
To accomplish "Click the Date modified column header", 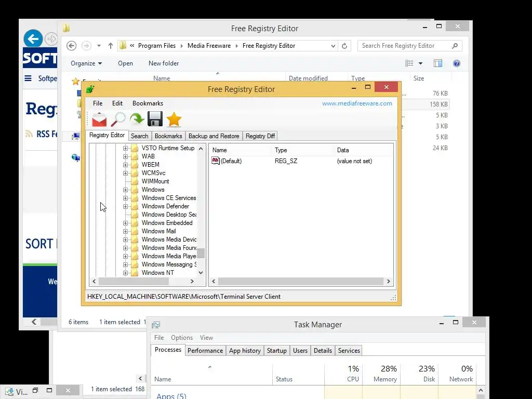I will [x=308, y=78].
